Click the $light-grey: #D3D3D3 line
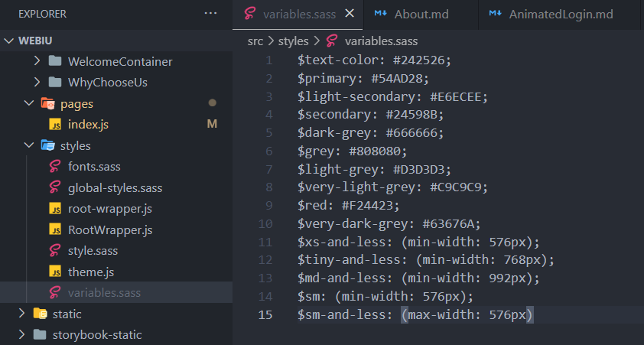 374,169
